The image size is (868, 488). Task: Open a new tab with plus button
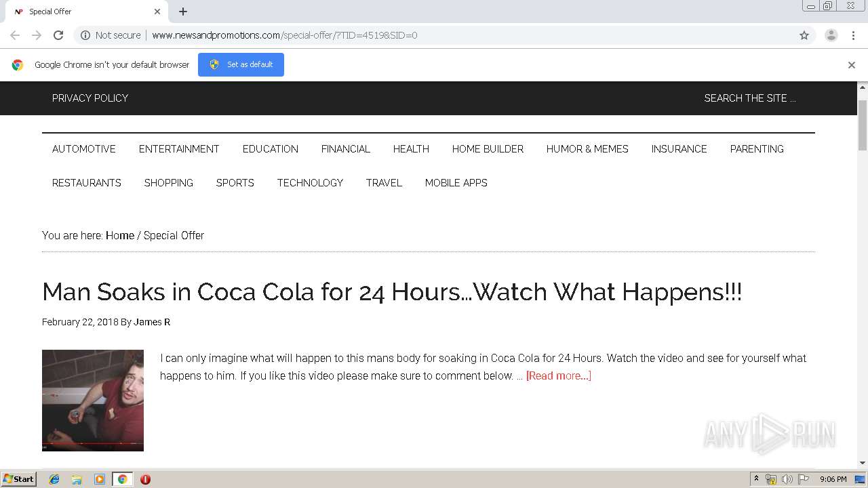point(183,12)
